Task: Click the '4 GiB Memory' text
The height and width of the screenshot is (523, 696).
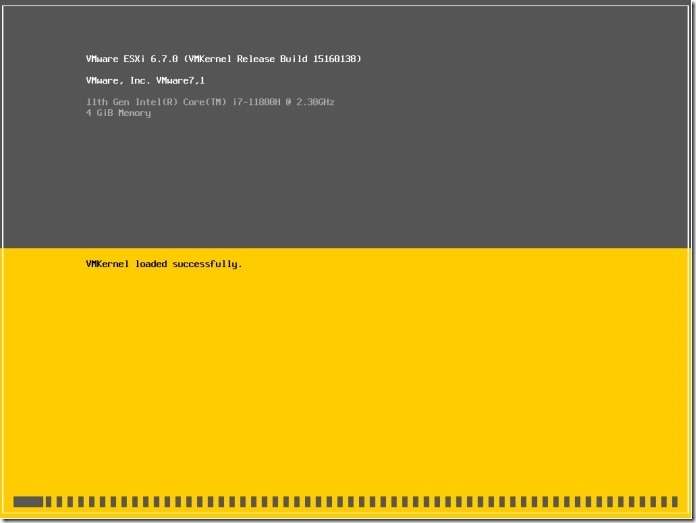Action: point(119,113)
